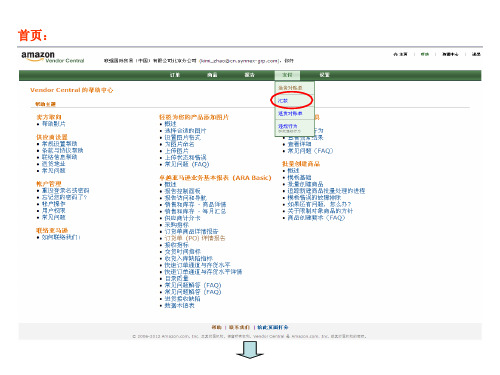This screenshot has height=375, width=500.
Task: Select 汇款 in the open dropdown
Action: coord(283,101)
